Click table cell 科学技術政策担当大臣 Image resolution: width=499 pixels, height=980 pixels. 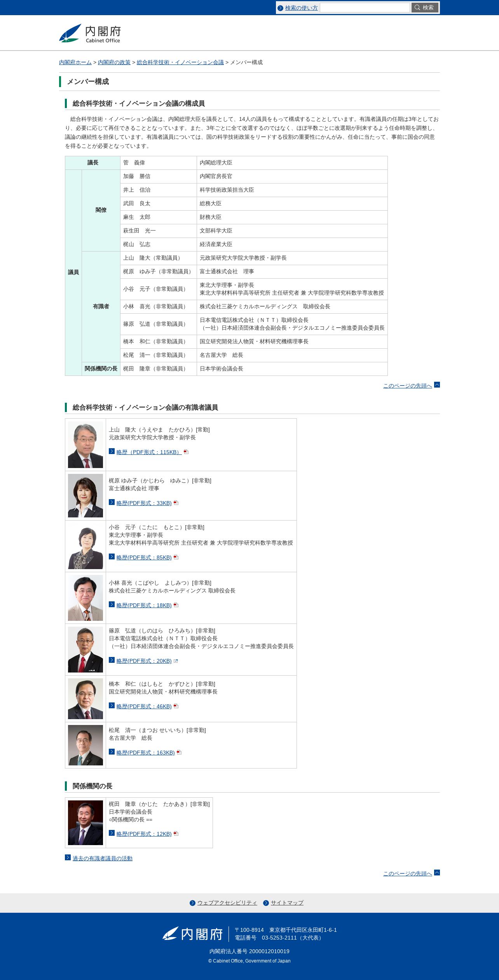coord(292,190)
